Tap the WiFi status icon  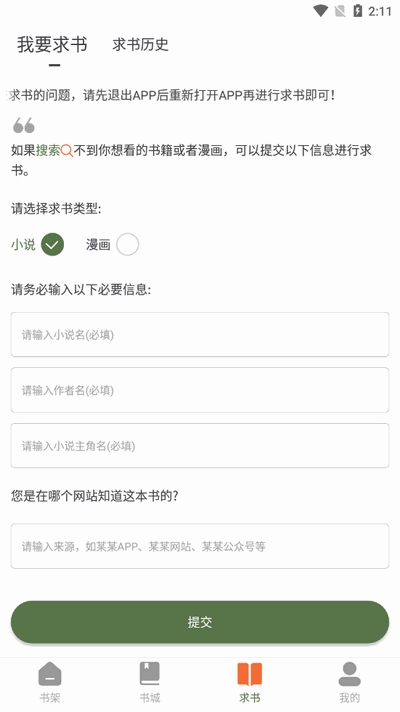pos(321,11)
